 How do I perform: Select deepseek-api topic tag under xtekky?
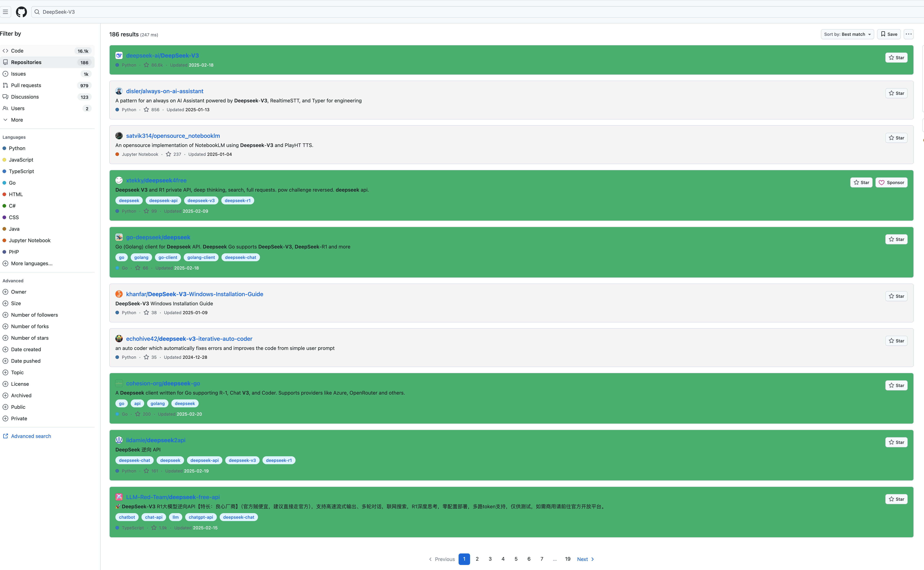pos(163,201)
